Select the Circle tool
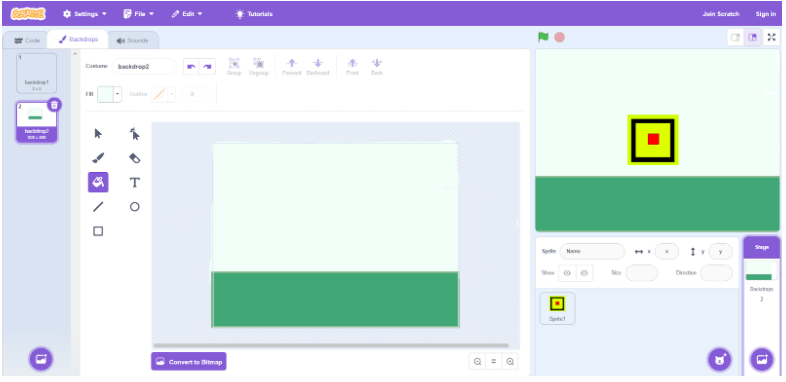786x382 pixels. [134, 207]
